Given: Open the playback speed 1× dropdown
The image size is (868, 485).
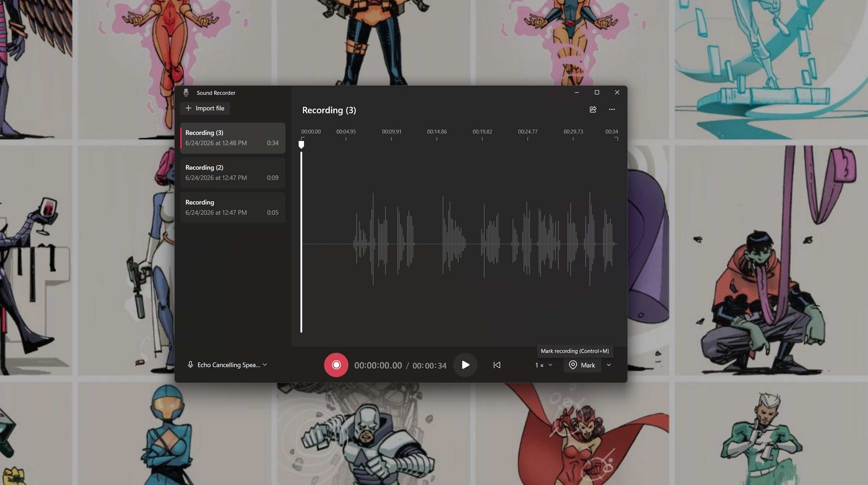Looking at the screenshot, I should coord(543,365).
